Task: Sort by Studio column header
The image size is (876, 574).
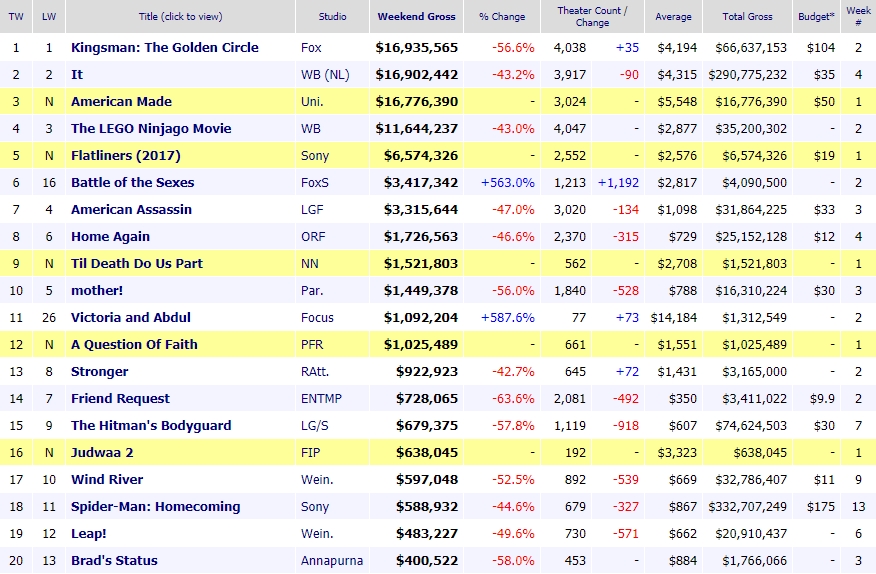Action: (x=332, y=17)
